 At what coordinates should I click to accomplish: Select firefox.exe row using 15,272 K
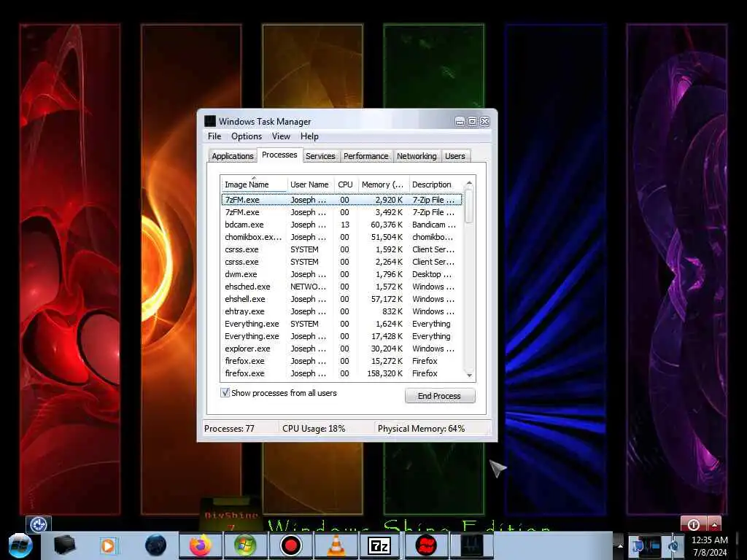342,361
